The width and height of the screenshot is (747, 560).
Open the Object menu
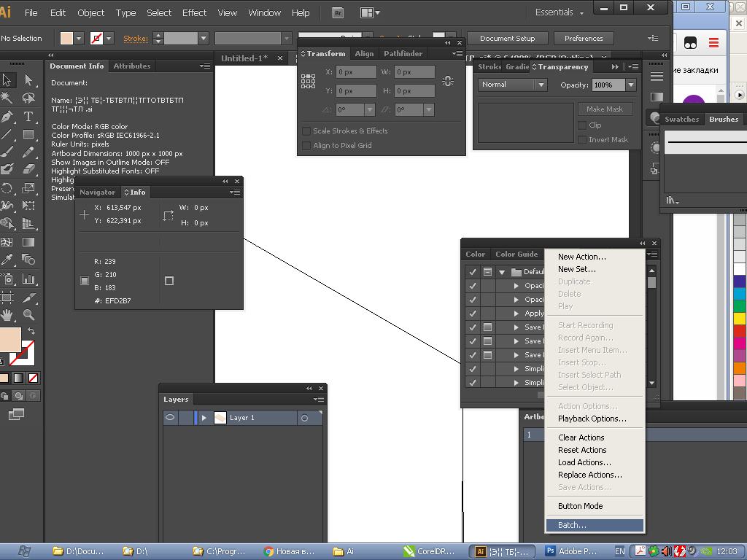[x=90, y=13]
